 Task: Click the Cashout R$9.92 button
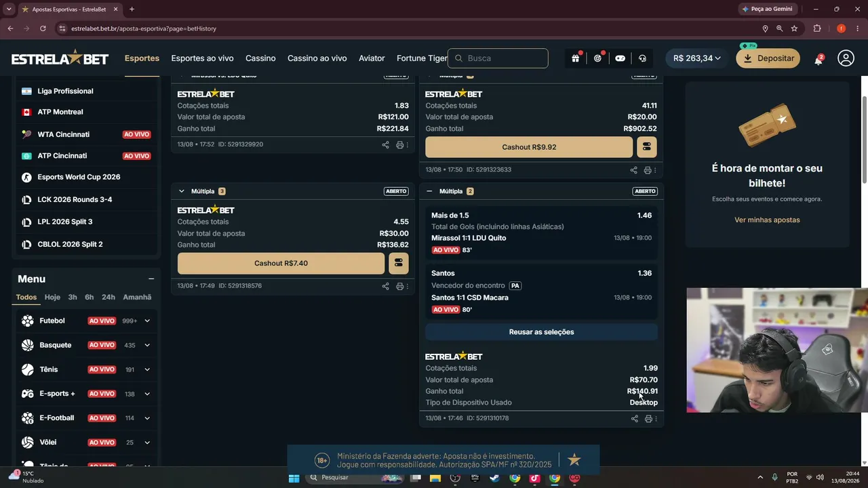[529, 147]
